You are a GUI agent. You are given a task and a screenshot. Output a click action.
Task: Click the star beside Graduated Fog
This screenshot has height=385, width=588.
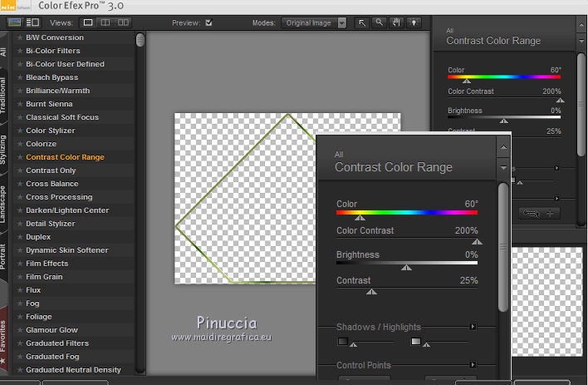point(20,357)
